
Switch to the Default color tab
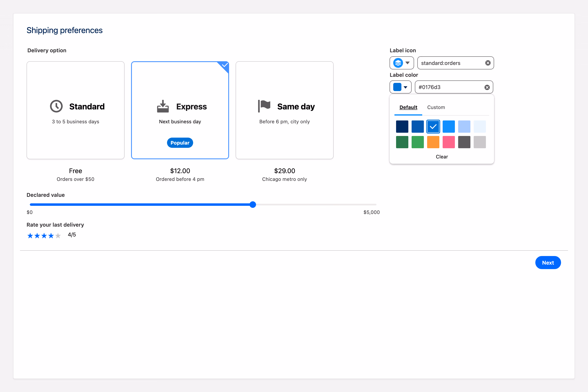tap(408, 107)
